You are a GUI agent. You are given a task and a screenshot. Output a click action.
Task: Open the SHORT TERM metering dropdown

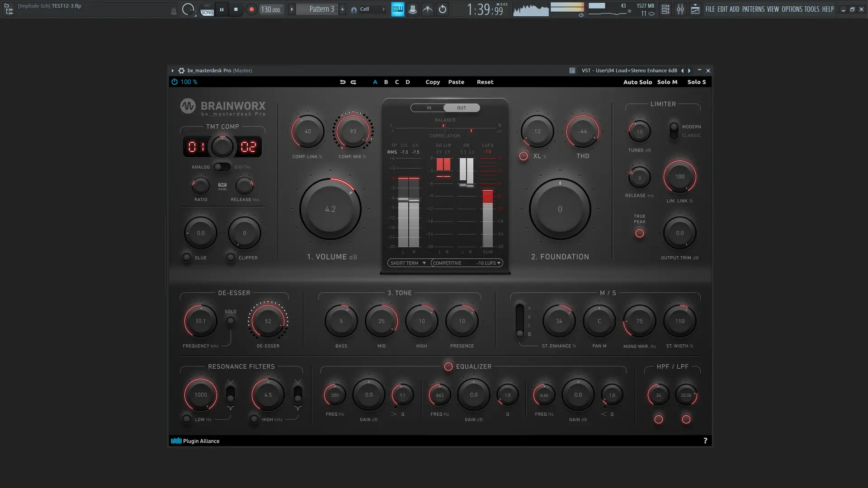(x=407, y=263)
